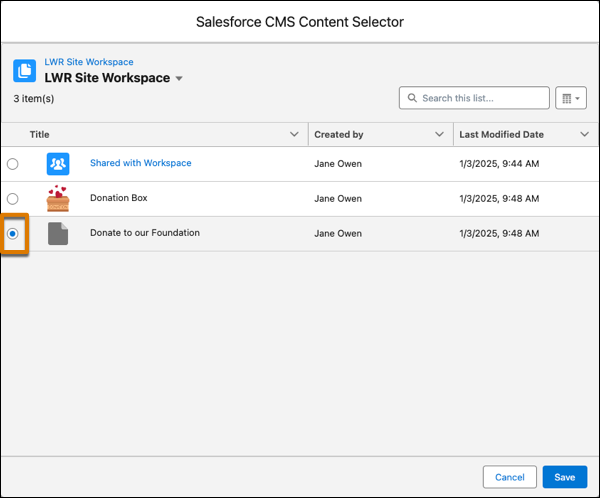The image size is (600, 498).
Task: Click the 3 item(s) count text
Action: click(34, 99)
